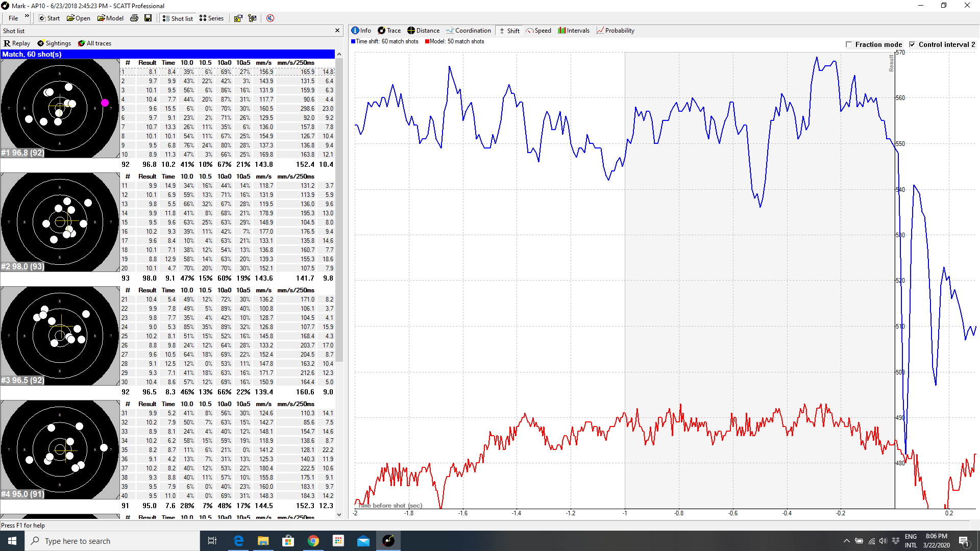Screen dimensions: 980x551
Task: Open the File menu
Action: [x=13, y=18]
